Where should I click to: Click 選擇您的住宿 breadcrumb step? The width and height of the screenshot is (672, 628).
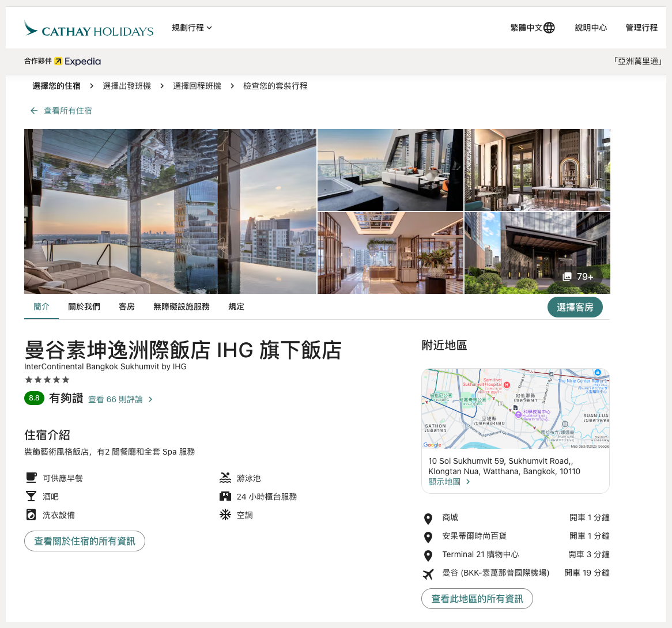(x=56, y=86)
